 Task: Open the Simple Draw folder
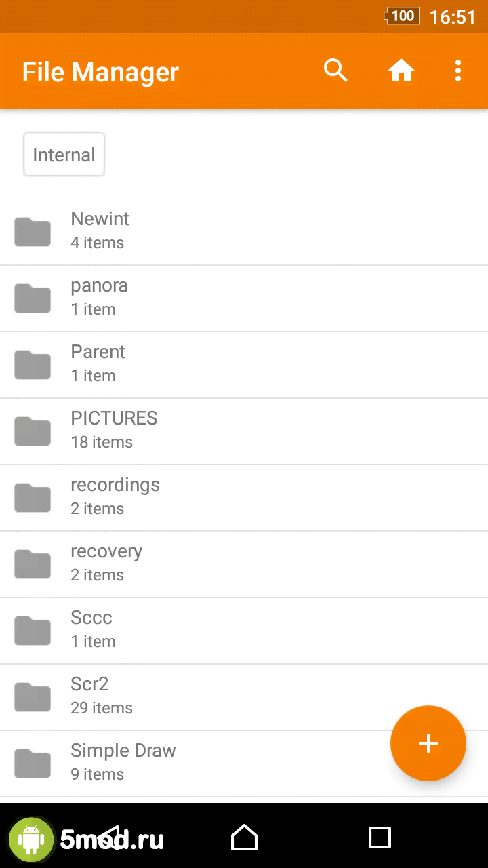[x=203, y=763]
